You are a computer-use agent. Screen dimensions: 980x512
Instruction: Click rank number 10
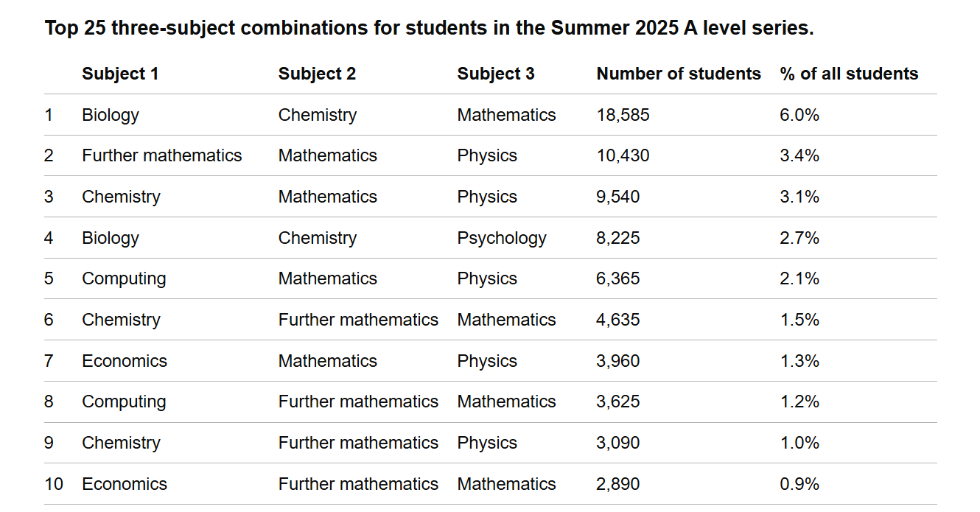(x=54, y=484)
